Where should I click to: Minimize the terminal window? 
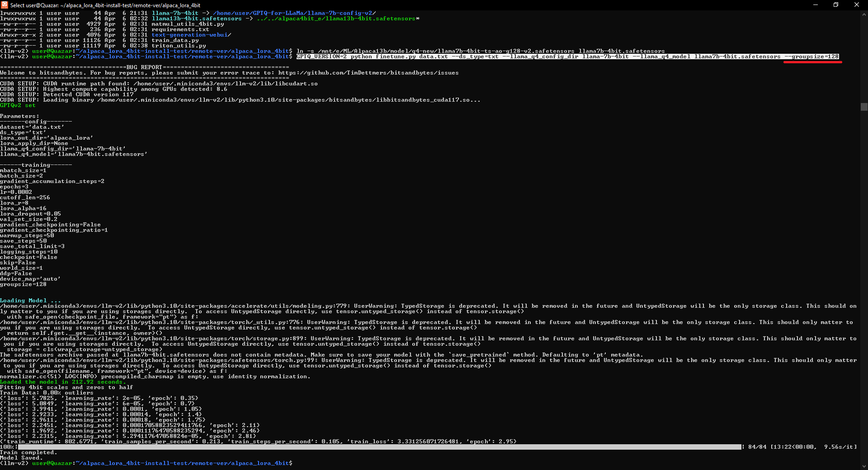816,5
